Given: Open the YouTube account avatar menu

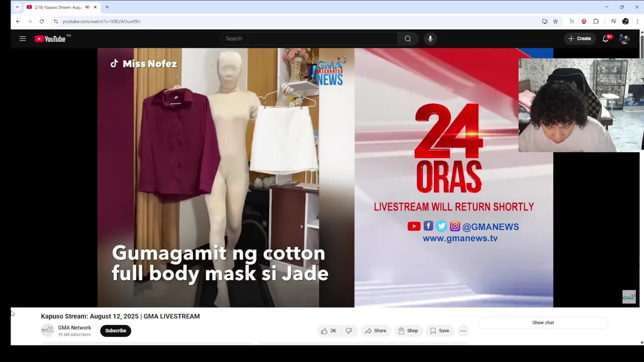Looking at the screenshot, I should tap(624, 39).
